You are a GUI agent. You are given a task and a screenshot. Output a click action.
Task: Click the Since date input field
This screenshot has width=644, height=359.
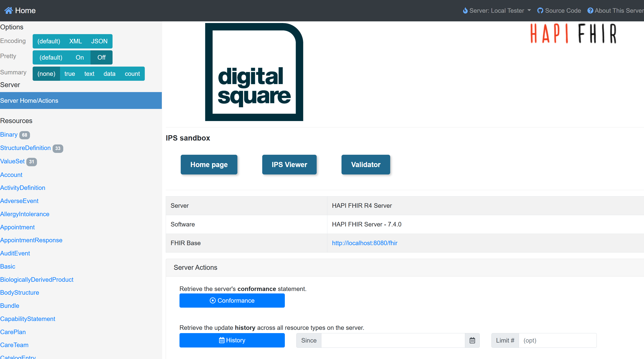click(393, 340)
